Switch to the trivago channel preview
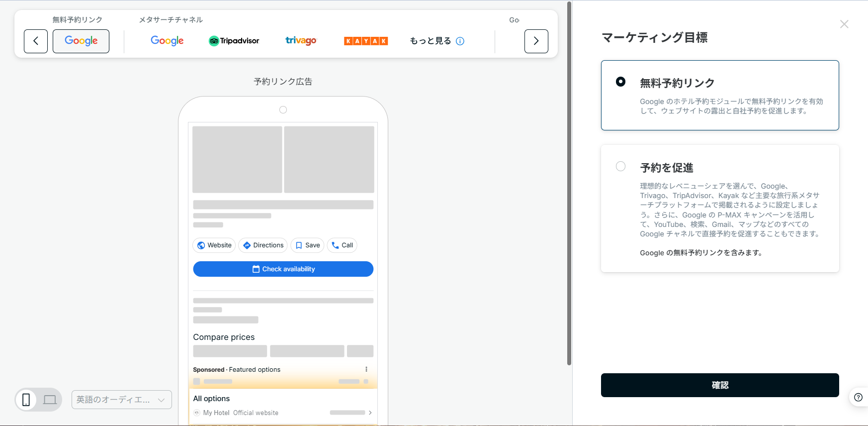The height and width of the screenshot is (426, 868). [x=301, y=41]
